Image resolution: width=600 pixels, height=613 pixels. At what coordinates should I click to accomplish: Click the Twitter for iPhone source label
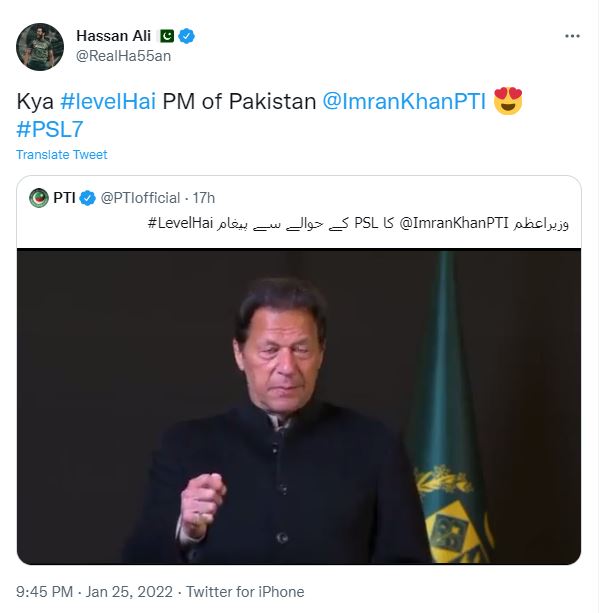[x=245, y=592]
